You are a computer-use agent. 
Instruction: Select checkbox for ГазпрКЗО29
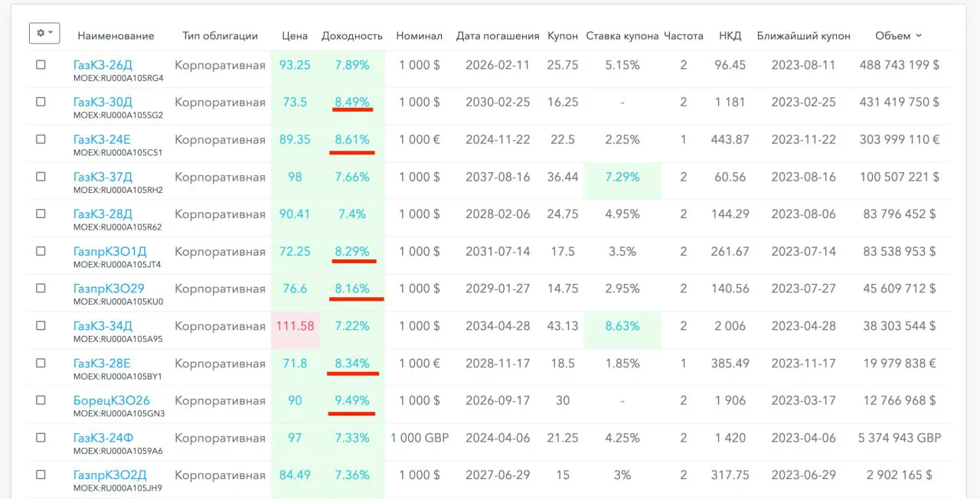pos(41,289)
